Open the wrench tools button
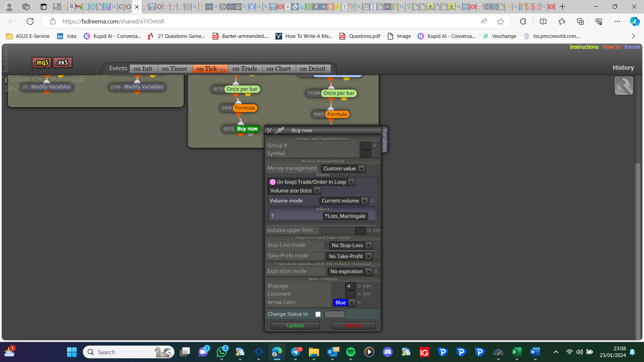644x362 pixels. pyautogui.click(x=624, y=86)
